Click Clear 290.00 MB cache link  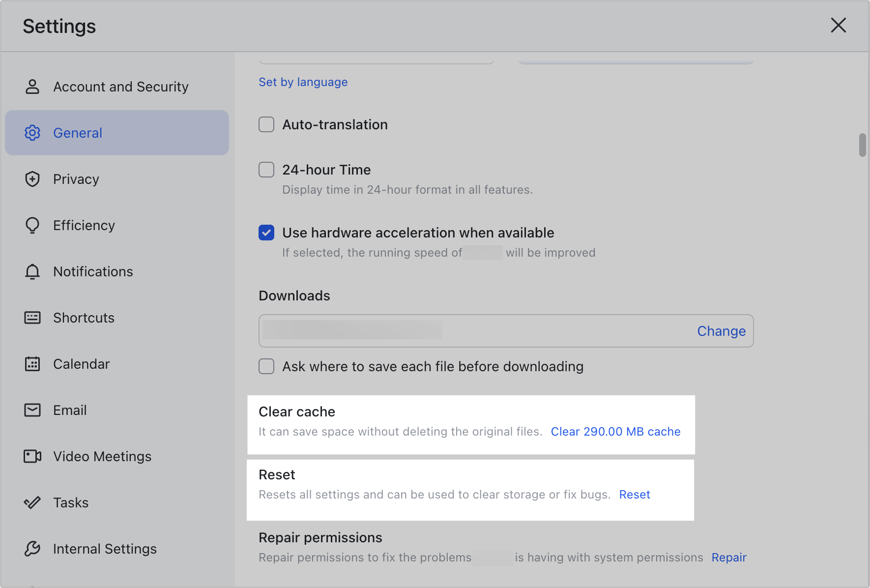pos(615,432)
